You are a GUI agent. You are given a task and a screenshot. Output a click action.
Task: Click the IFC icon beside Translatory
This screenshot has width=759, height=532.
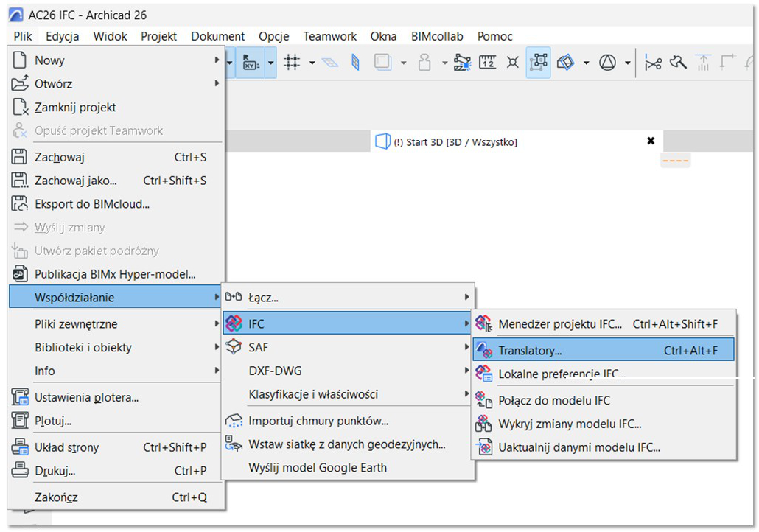483,350
